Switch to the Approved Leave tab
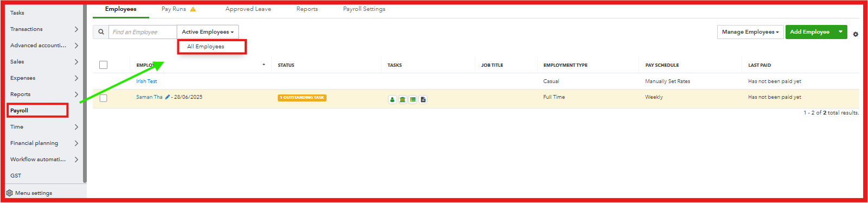 [248, 9]
